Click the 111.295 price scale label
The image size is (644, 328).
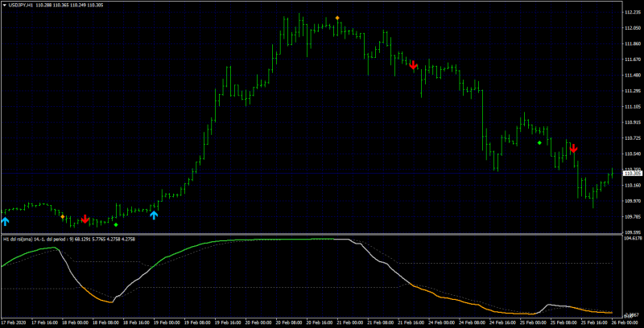tap(633, 91)
